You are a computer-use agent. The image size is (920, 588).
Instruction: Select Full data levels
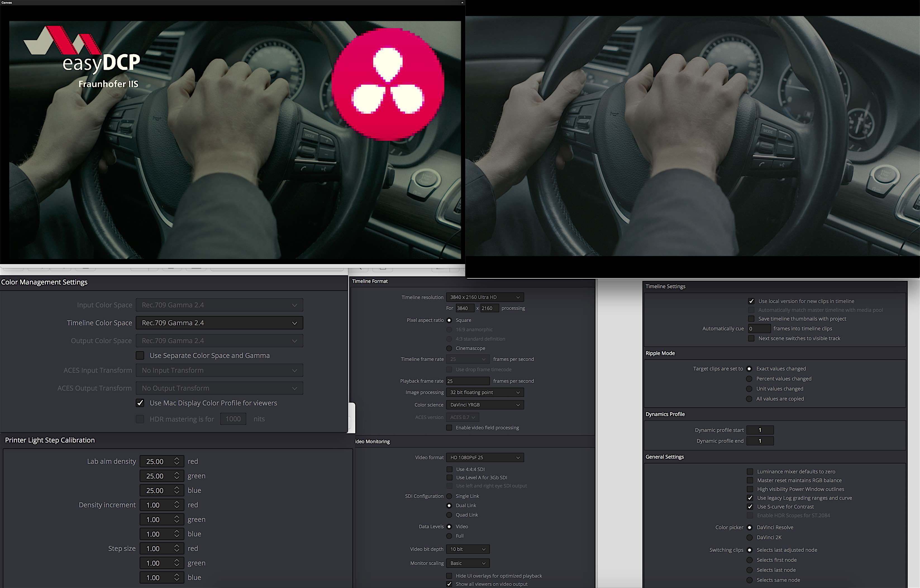(449, 536)
